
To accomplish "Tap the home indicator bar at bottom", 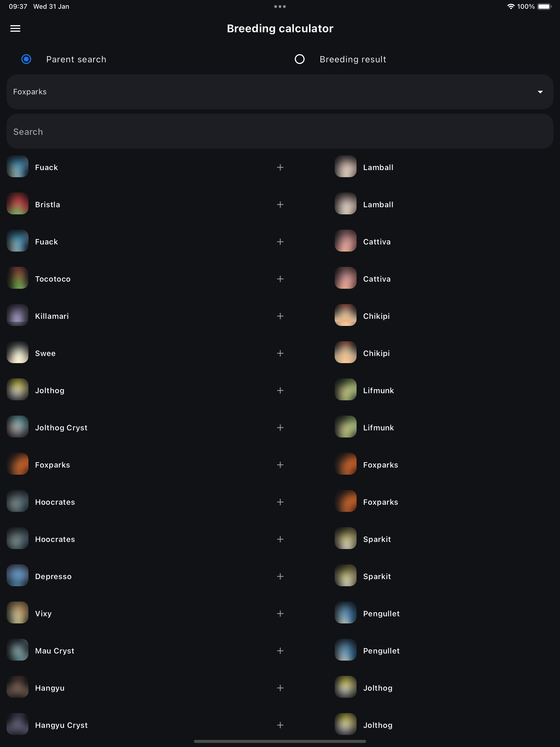I will 280,741.
